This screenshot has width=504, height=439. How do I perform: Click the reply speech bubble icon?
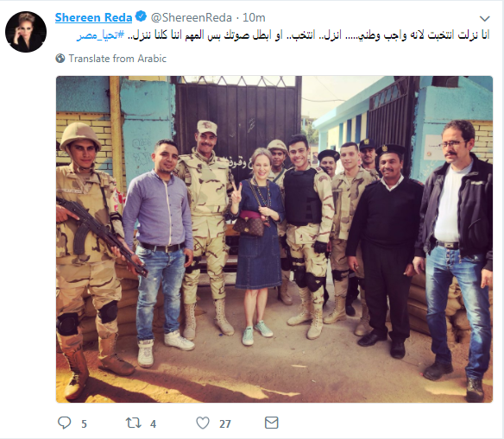[64, 423]
